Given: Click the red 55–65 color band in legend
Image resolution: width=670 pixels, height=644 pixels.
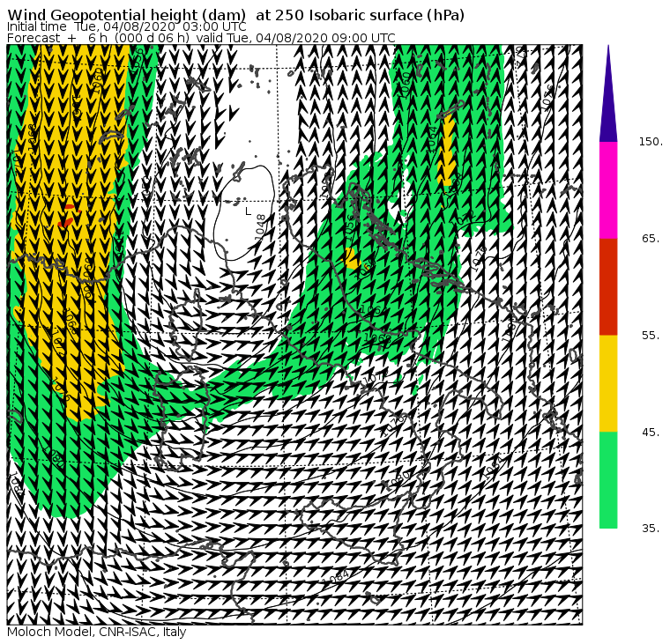Looking at the screenshot, I should [x=608, y=286].
